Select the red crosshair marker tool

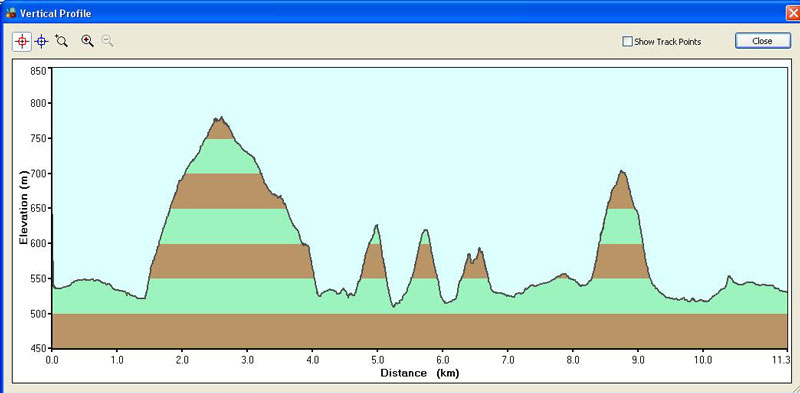[x=22, y=41]
